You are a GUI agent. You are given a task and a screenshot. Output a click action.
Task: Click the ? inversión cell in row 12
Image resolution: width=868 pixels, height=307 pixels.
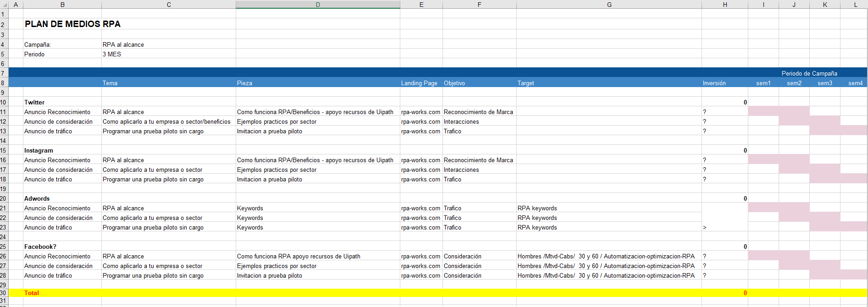[x=725, y=121]
